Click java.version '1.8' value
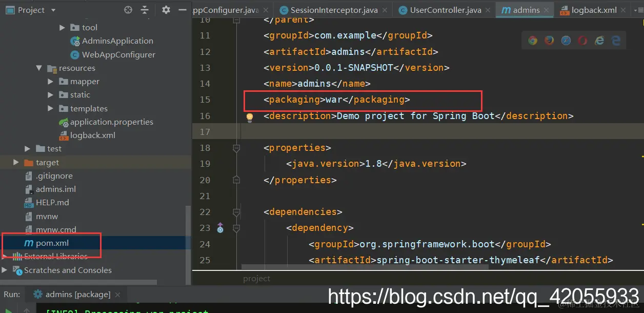 tap(373, 164)
